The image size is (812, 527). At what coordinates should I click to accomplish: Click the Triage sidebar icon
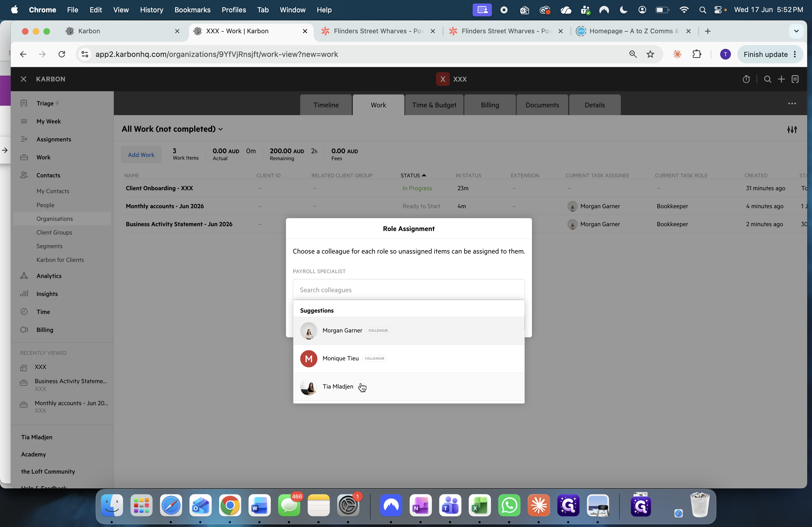pyautogui.click(x=24, y=103)
